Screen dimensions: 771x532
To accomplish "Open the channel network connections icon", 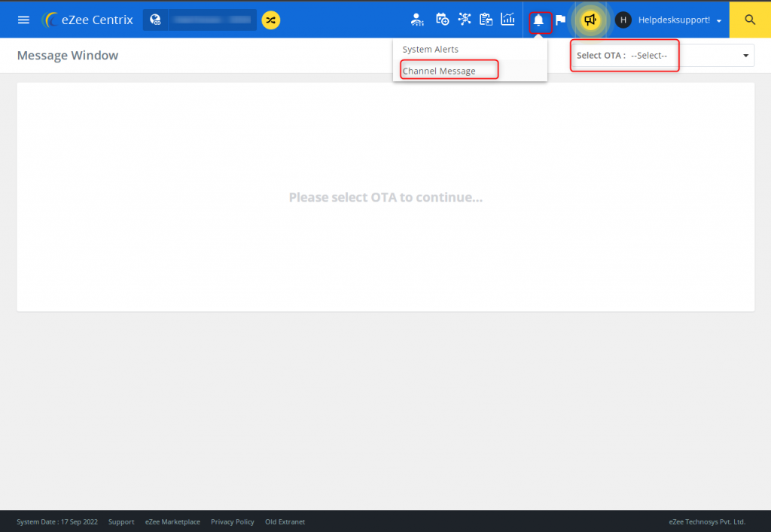I will tap(464, 20).
